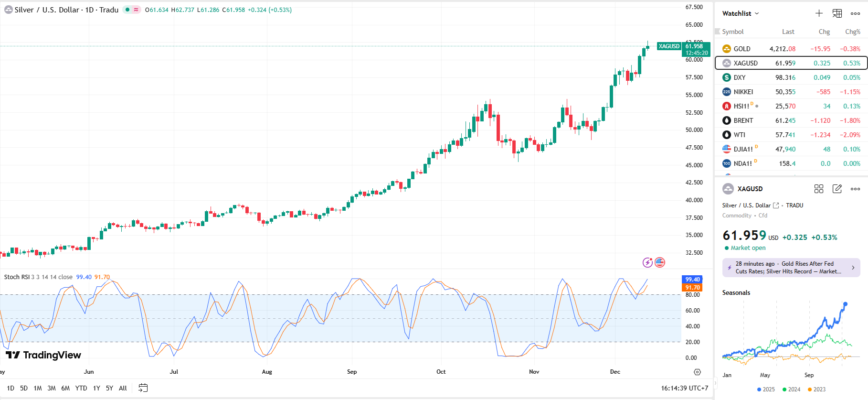Click the XAGUSD details grid layout icon
868x400 pixels.
click(x=819, y=189)
